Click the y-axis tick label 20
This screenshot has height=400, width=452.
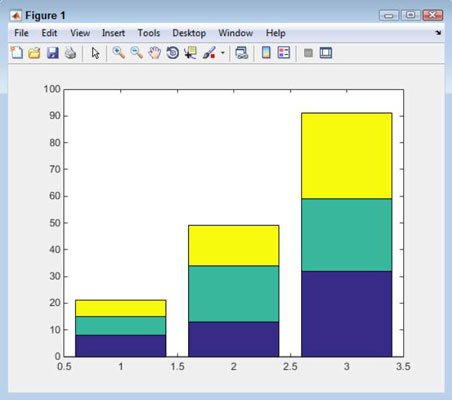tap(55, 303)
